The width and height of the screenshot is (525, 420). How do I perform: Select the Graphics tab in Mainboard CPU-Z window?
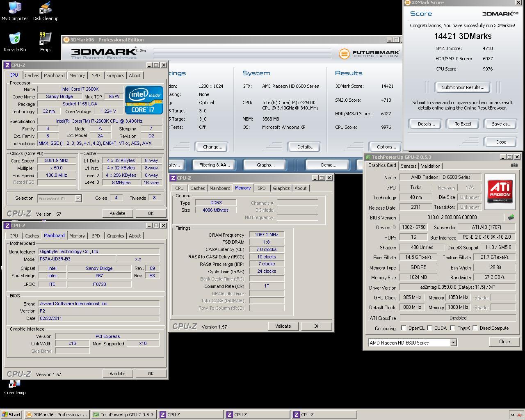coord(115,236)
